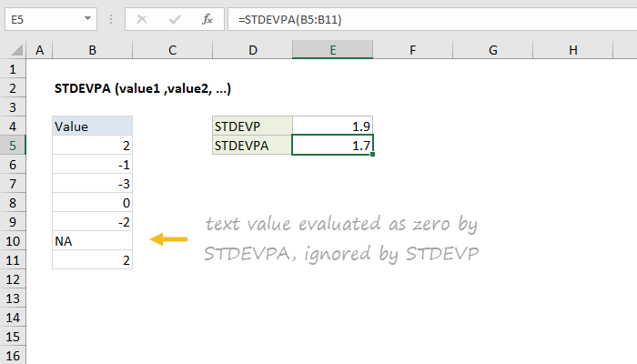Viewport: 637px width, 364px height.
Task: Click the formula bar drag handle dots
Action: click(111, 19)
